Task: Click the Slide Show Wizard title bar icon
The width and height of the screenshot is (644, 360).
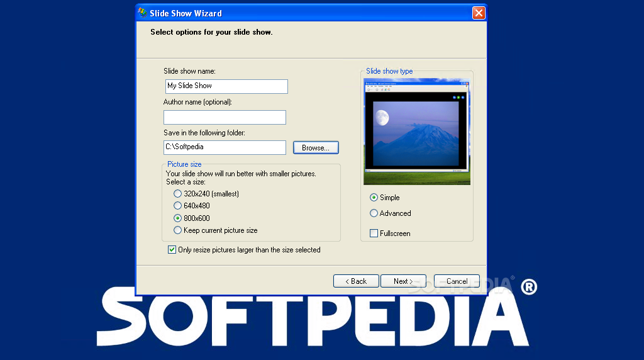Action: (143, 13)
